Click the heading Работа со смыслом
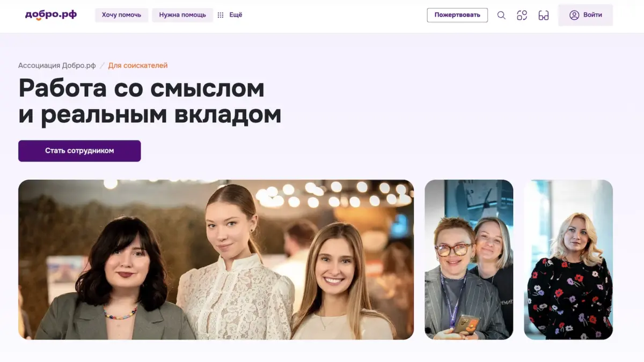644x362 pixels. pos(142,88)
